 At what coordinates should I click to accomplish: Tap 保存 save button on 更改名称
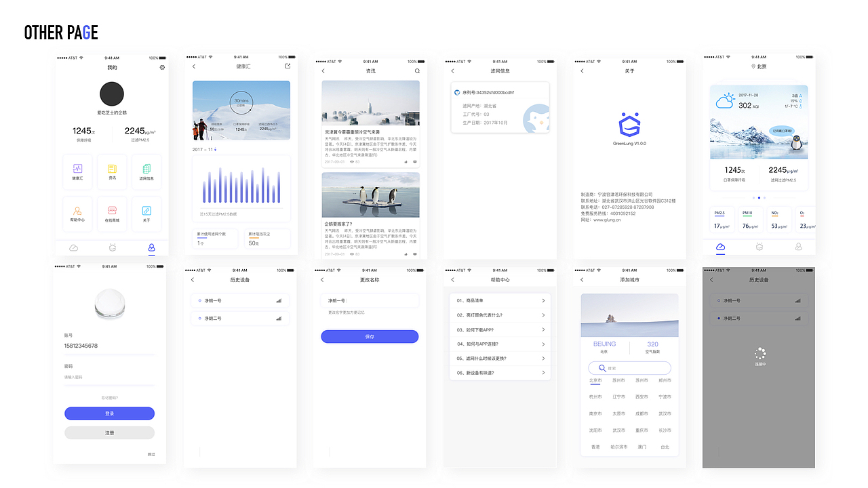pyautogui.click(x=370, y=336)
